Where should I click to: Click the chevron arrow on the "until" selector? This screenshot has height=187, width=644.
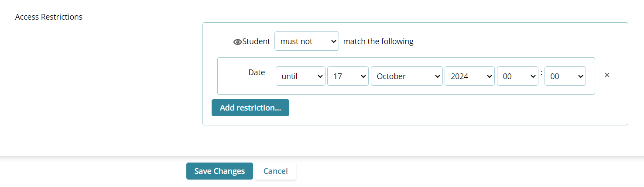320,76
